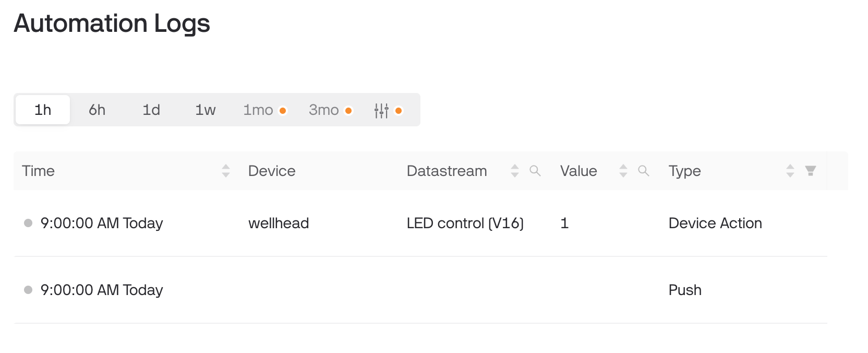Sort the Value column with arrows

623,171
